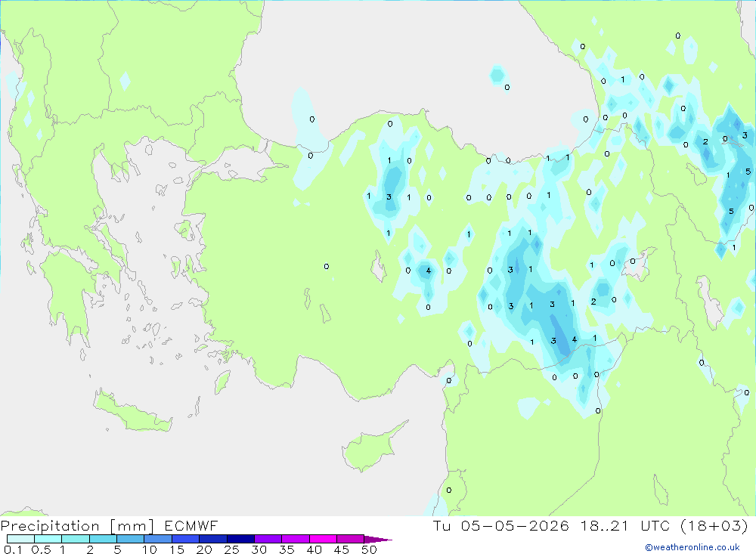756x554 pixels.
Task: Click the '25' legend scale label
Action: click(231, 549)
